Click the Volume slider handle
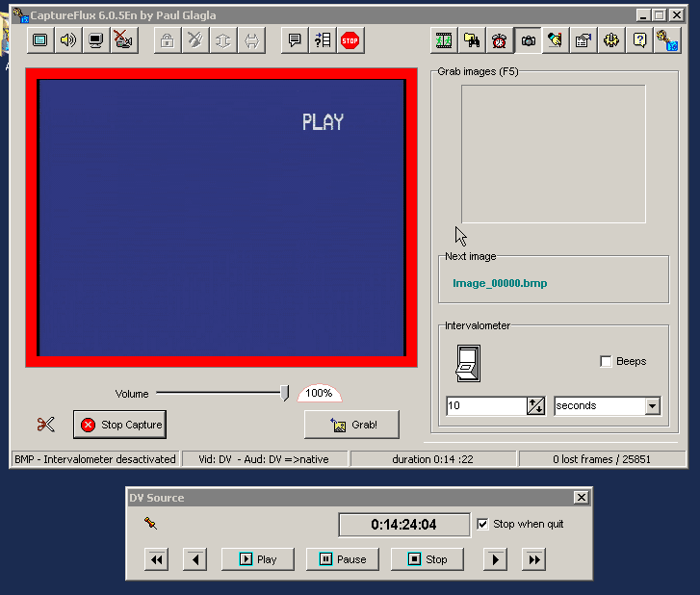Image resolution: width=700 pixels, height=595 pixels. tap(284, 393)
